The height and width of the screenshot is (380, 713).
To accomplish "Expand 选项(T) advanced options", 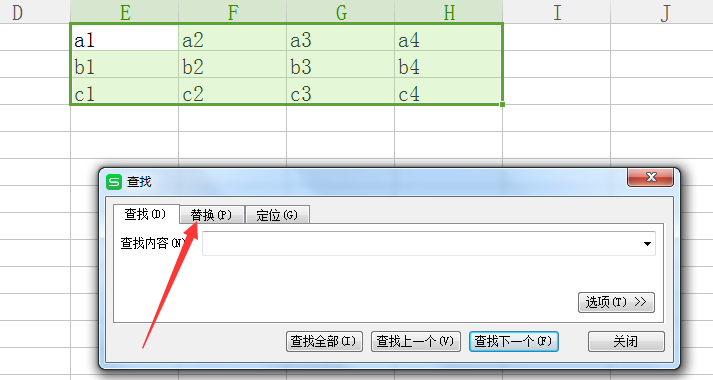I will [x=616, y=302].
